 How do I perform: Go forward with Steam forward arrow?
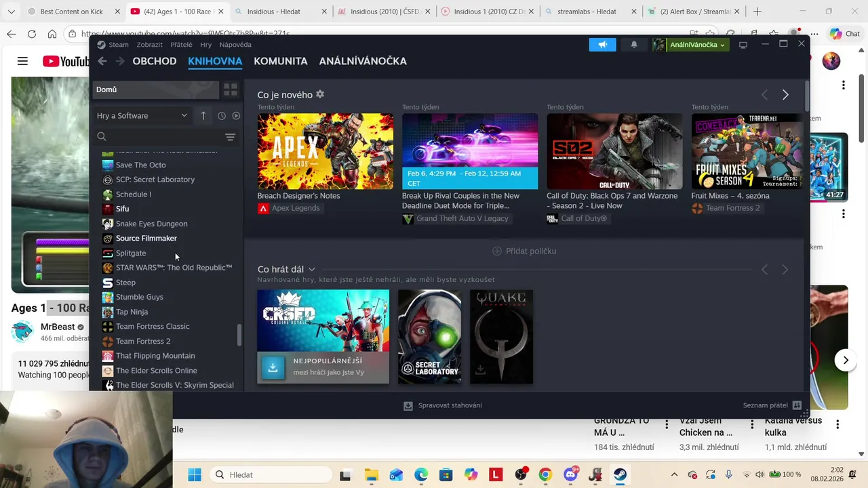click(120, 61)
